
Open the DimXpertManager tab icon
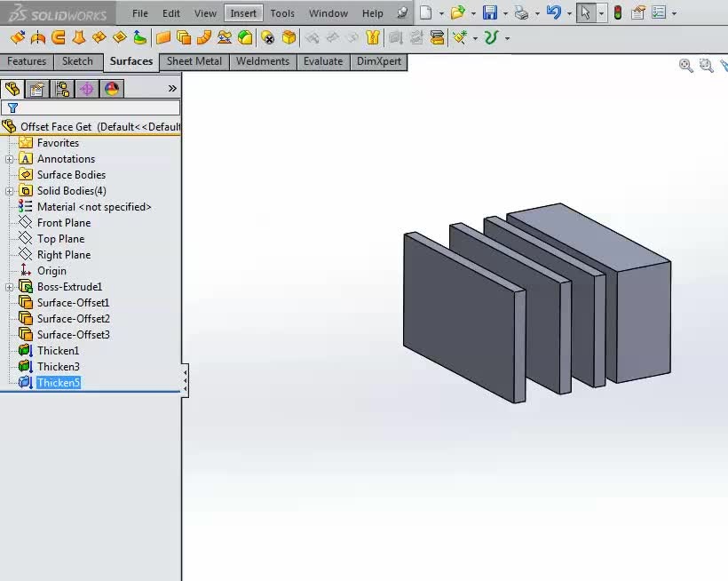(x=86, y=89)
